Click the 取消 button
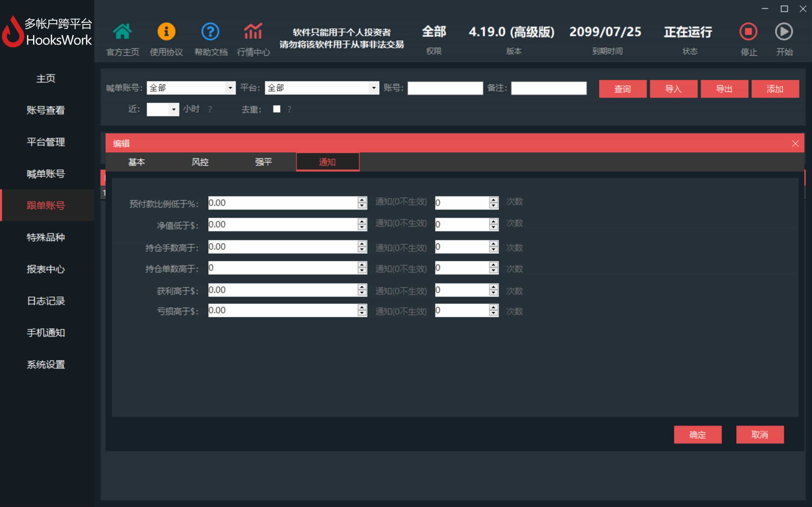812x507 pixels. coord(760,434)
